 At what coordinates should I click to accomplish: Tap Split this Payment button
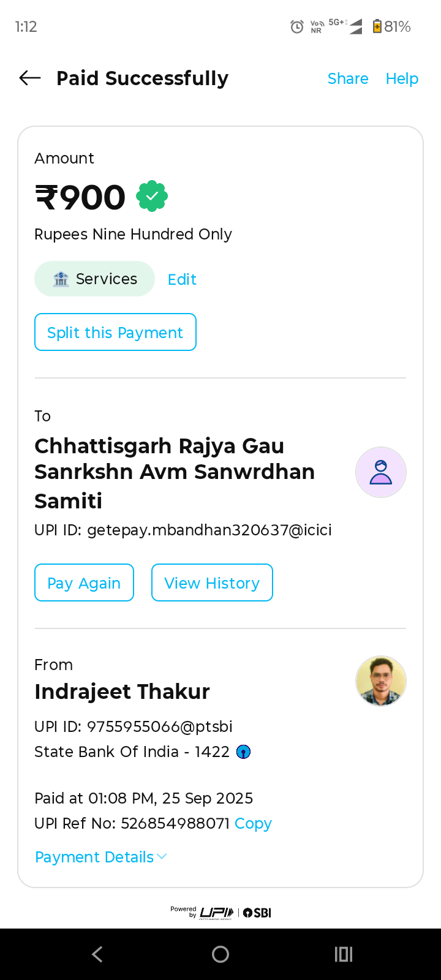click(x=115, y=333)
